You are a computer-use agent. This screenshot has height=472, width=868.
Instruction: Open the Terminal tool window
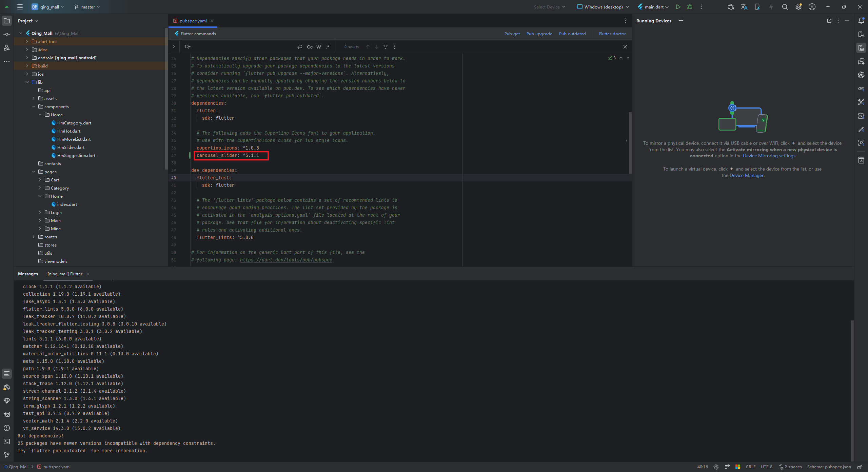tap(7, 441)
